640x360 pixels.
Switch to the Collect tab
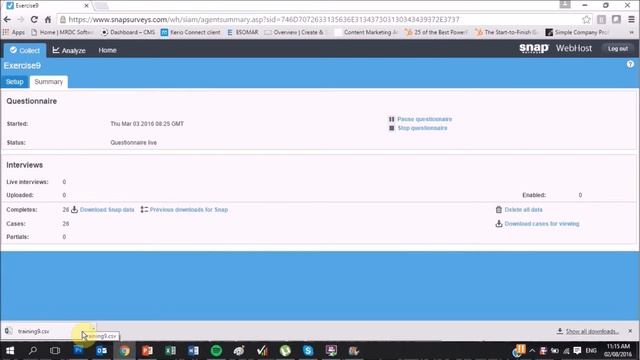coord(25,50)
